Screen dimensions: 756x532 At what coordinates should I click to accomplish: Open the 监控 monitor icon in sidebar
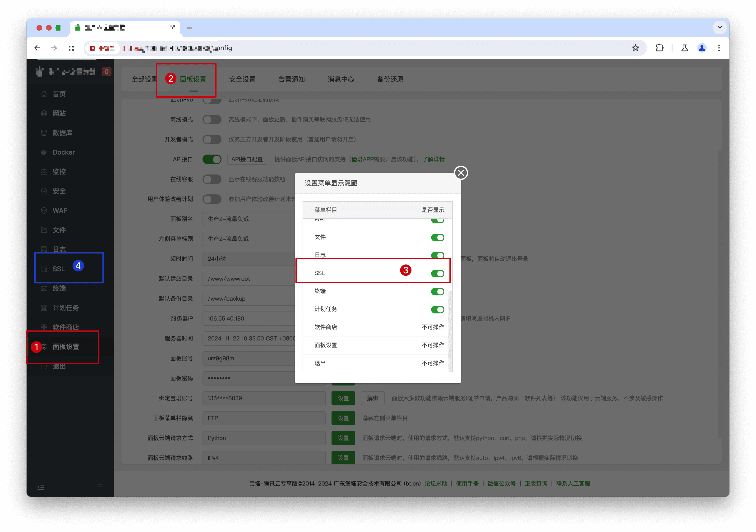click(x=44, y=172)
